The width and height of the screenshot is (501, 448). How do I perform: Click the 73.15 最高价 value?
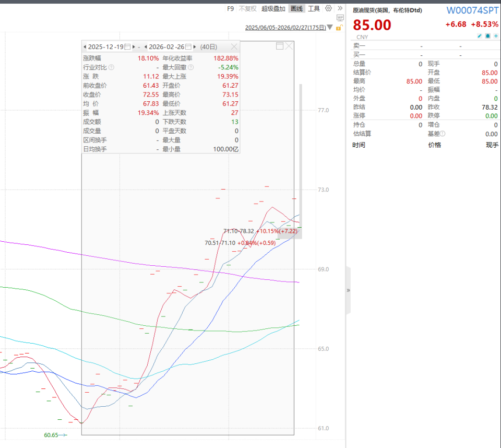(x=230, y=95)
